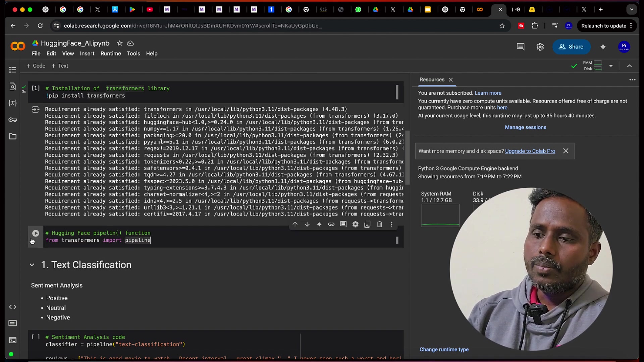Screen dimensions: 644x362
Task: Open the code snippets icon in sidebar
Action: [x=12, y=307]
